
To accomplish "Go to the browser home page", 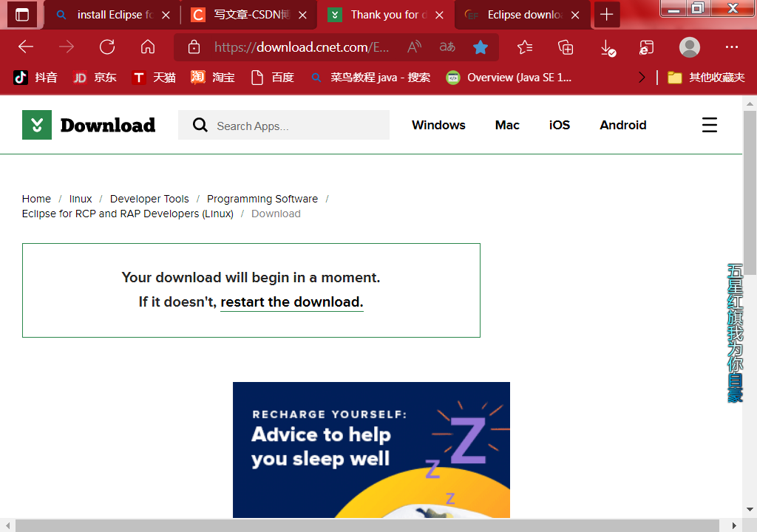I will pyautogui.click(x=148, y=47).
